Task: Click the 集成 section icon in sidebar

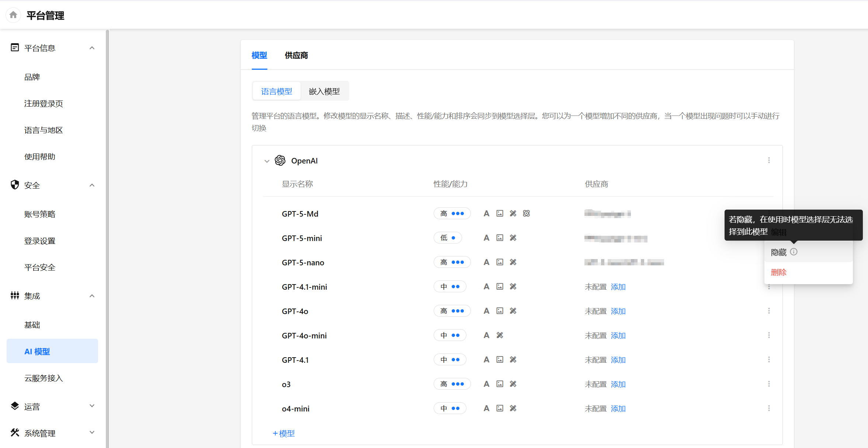Action: click(x=15, y=296)
